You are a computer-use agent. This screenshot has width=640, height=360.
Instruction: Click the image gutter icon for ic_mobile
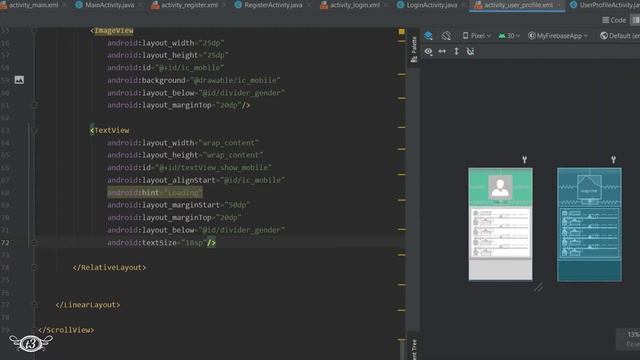click(19, 80)
